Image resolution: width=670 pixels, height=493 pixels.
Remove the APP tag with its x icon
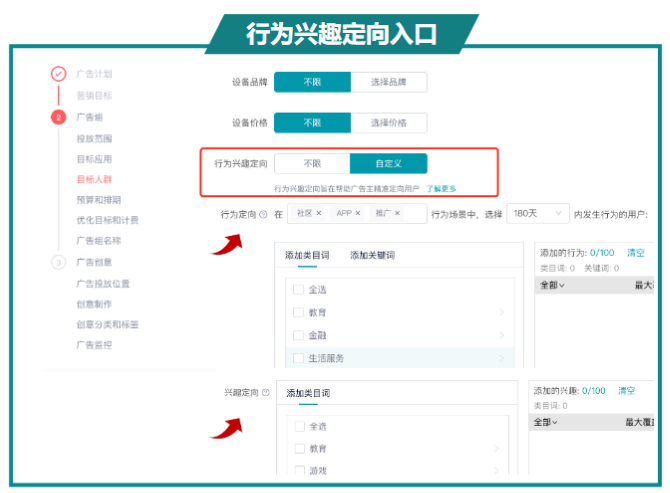[x=358, y=213]
